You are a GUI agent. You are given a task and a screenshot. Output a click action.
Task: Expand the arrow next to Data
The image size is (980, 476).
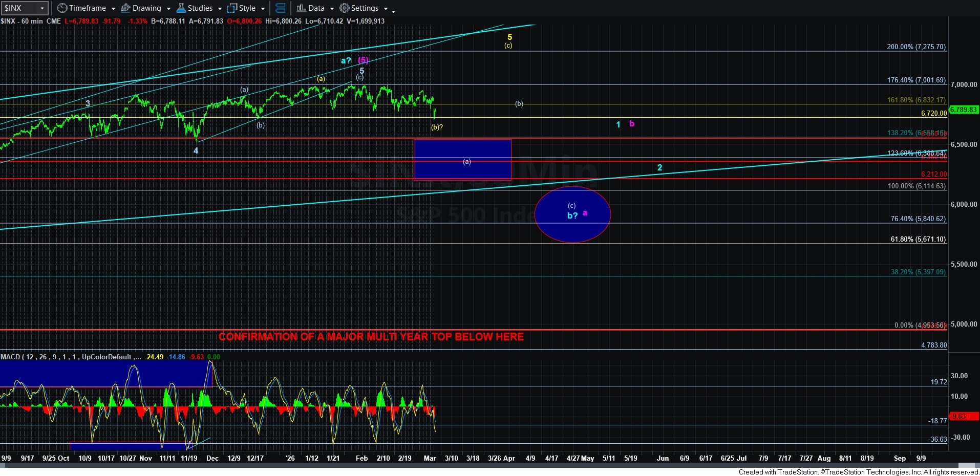pyautogui.click(x=332, y=9)
